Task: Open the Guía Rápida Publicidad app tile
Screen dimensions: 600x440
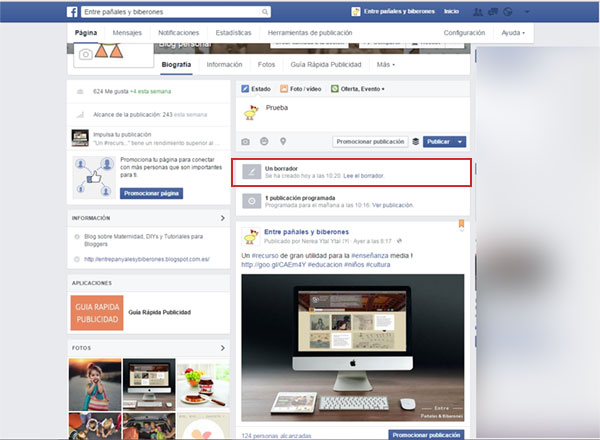Action: 97,313
